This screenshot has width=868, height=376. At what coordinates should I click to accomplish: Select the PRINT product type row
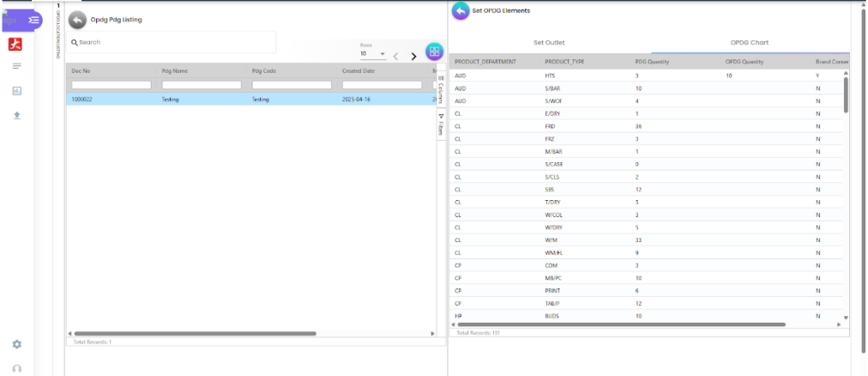click(646, 291)
